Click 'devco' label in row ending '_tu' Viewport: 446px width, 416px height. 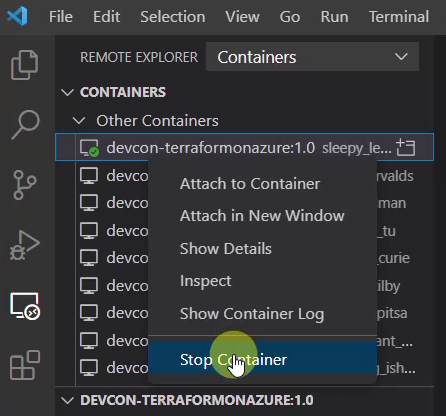[127, 231]
